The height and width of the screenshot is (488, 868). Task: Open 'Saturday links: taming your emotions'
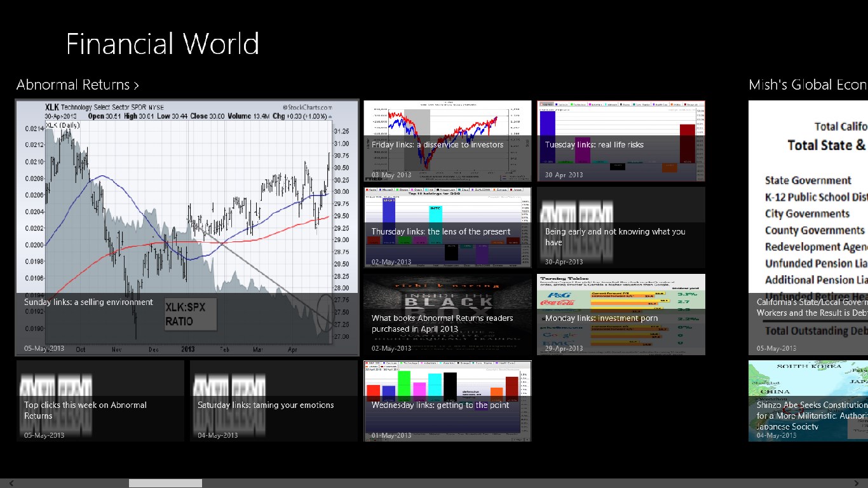[x=274, y=401]
